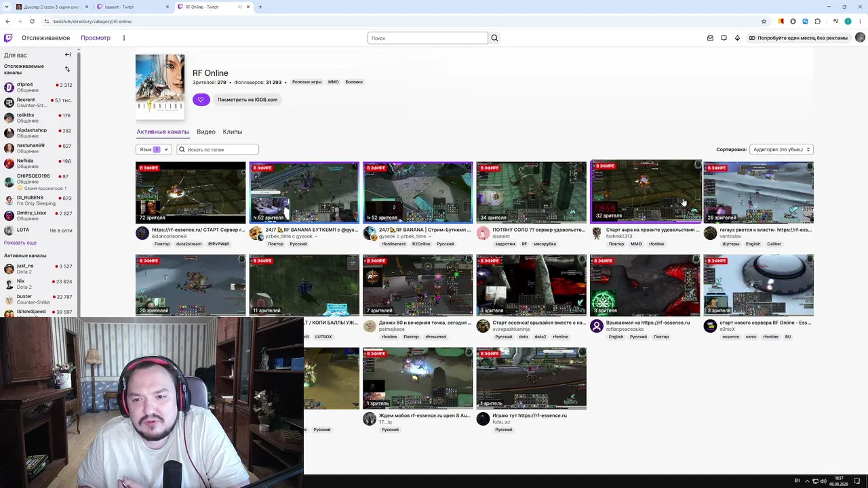Click the roflanpeaceduke channel avatar
Viewport: 868px width, 488px height.
click(x=597, y=326)
